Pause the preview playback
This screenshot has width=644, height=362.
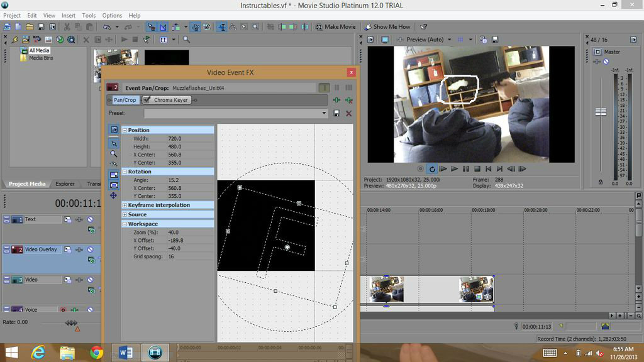tap(466, 168)
